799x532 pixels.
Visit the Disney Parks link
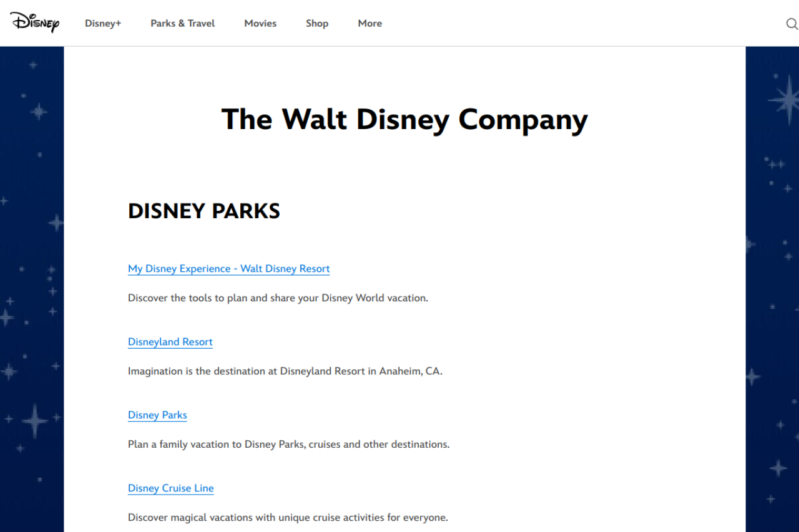(x=157, y=415)
